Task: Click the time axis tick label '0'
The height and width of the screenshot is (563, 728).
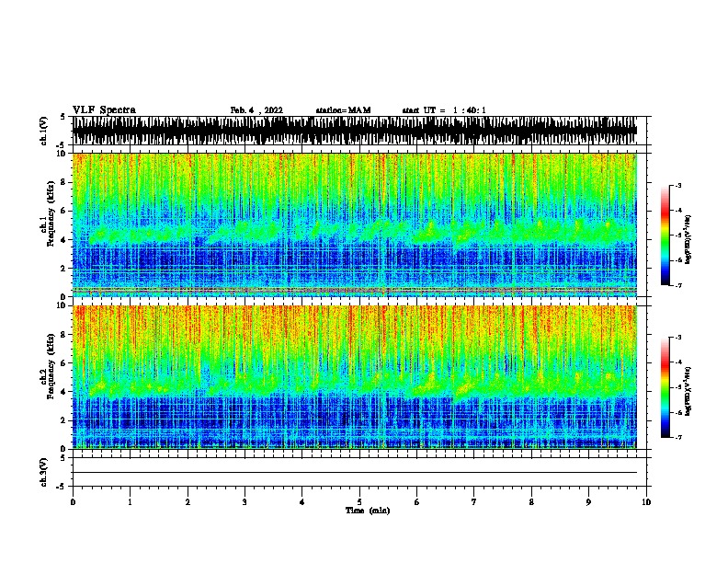Action: click(x=73, y=502)
